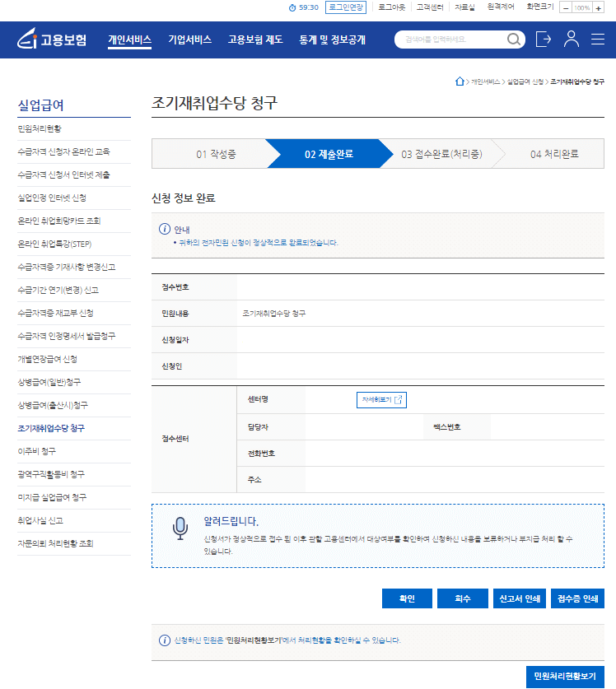Image resolution: width=616 pixels, height=689 pixels.
Task: Click 접수증 인쇄 to print receipt
Action: [x=577, y=599]
